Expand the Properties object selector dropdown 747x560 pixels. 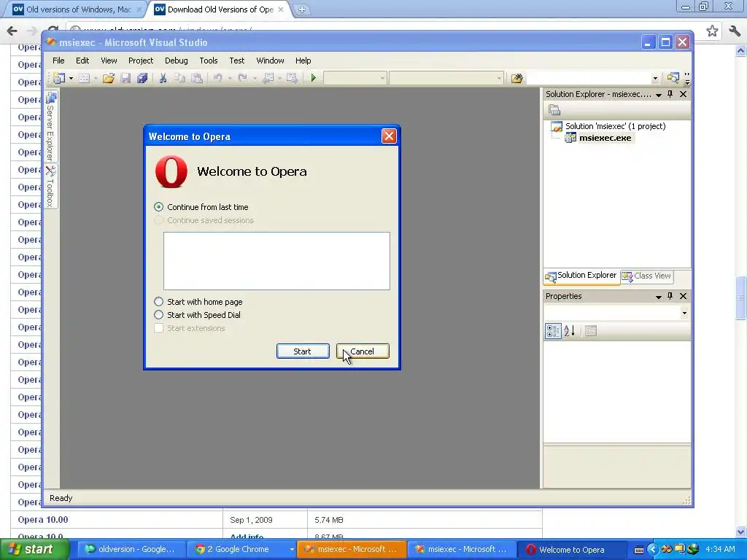click(x=684, y=313)
